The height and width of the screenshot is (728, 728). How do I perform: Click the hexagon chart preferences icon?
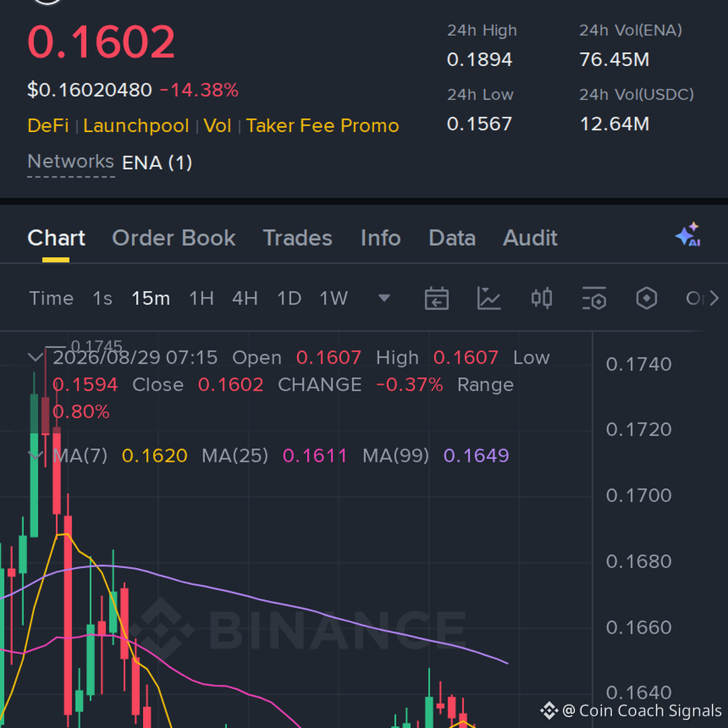point(646,298)
